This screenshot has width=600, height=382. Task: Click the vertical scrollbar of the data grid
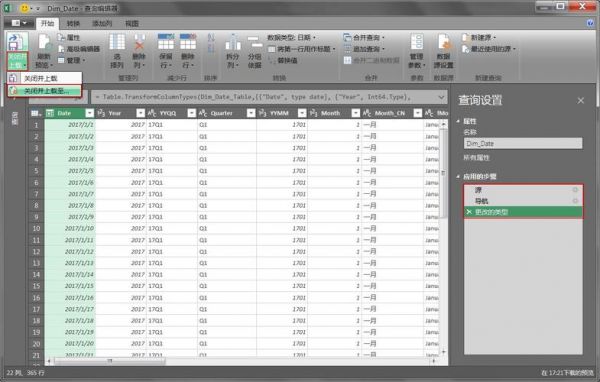[443, 237]
